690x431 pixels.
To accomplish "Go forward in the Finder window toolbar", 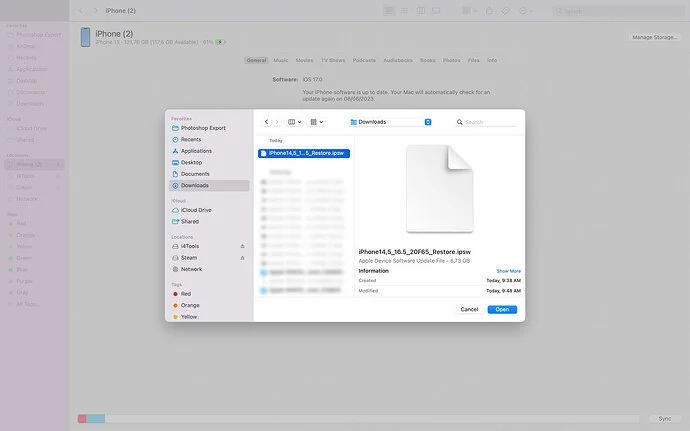I will tap(95, 11).
